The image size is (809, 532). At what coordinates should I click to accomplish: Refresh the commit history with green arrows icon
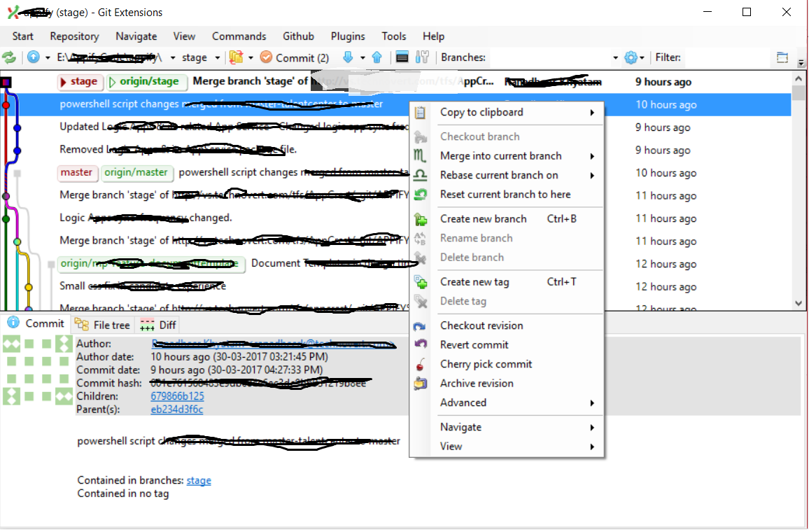[x=9, y=57]
